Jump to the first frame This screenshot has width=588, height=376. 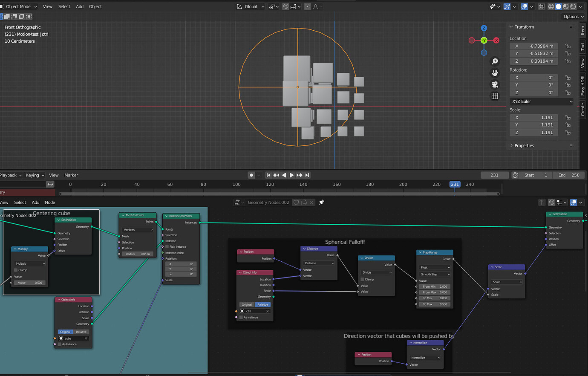pyautogui.click(x=268, y=175)
